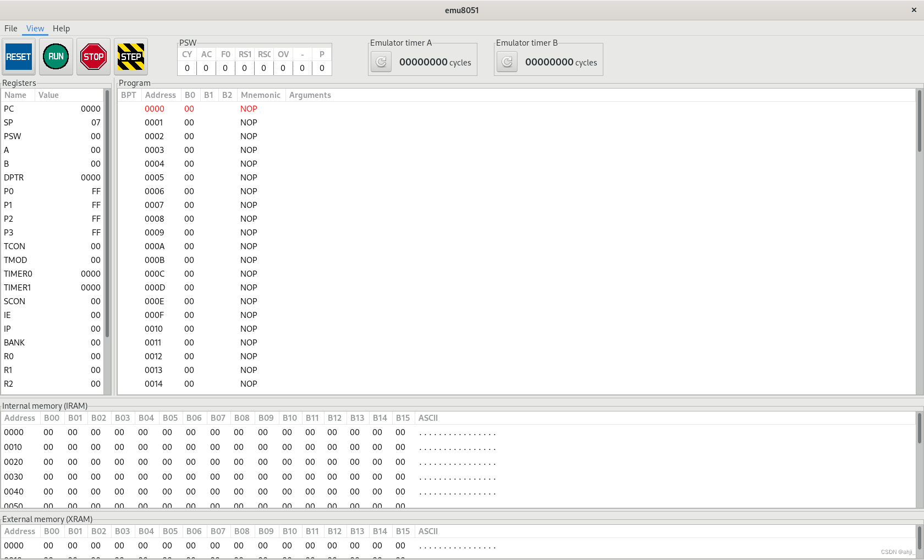Click the Program Address column header
This screenshot has height=560, width=924.
click(x=161, y=95)
